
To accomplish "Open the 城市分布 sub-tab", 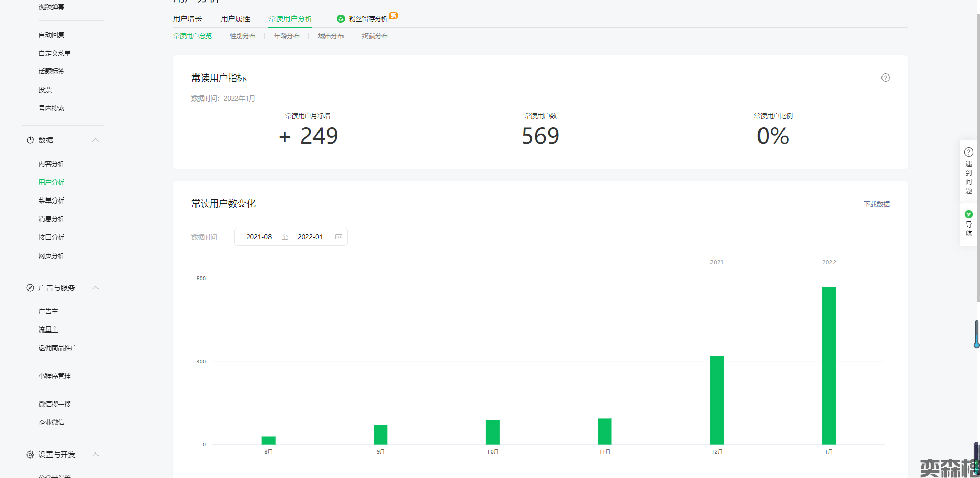I will (x=331, y=36).
